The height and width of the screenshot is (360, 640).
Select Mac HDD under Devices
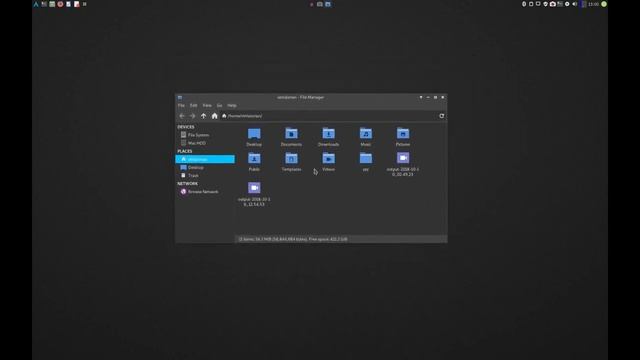click(205, 143)
